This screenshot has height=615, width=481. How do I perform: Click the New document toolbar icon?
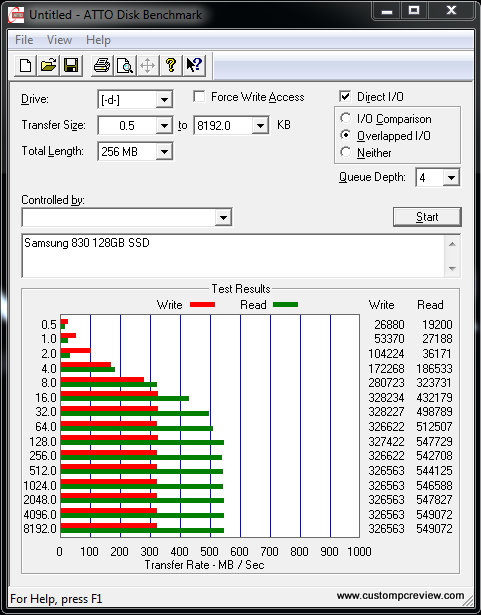tap(26, 66)
